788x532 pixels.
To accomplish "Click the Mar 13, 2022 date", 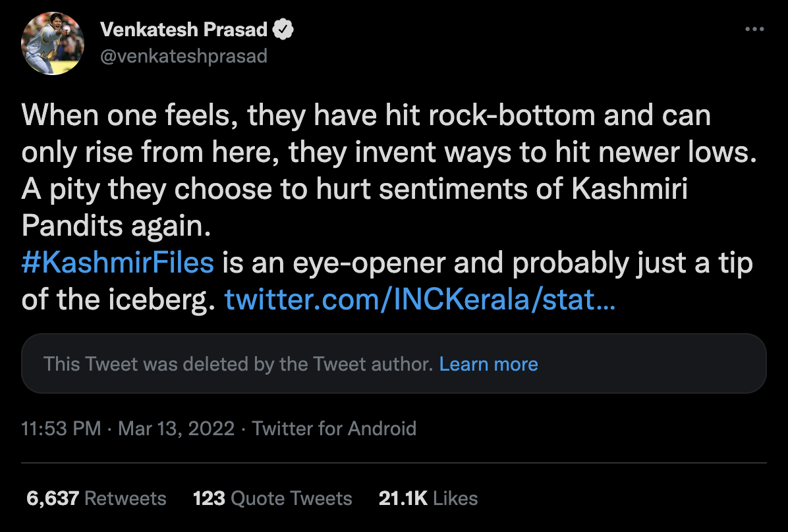I will point(177,429).
